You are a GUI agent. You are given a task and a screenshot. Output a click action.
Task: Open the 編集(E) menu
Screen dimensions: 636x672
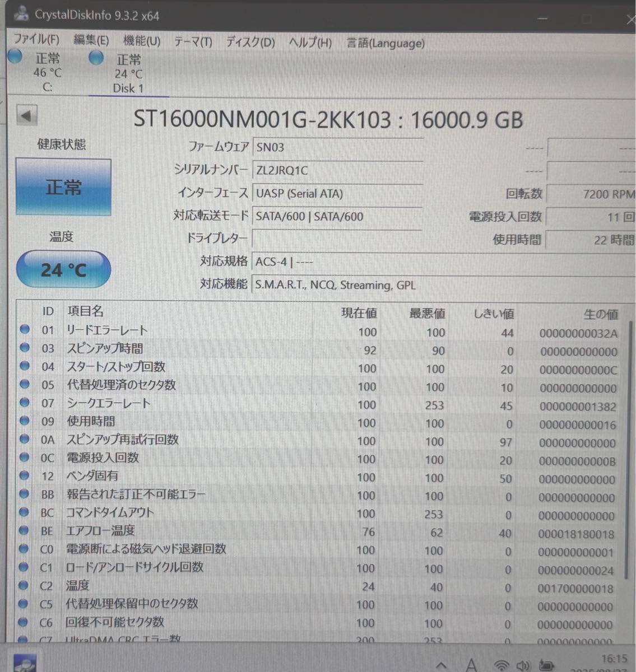pos(91,40)
